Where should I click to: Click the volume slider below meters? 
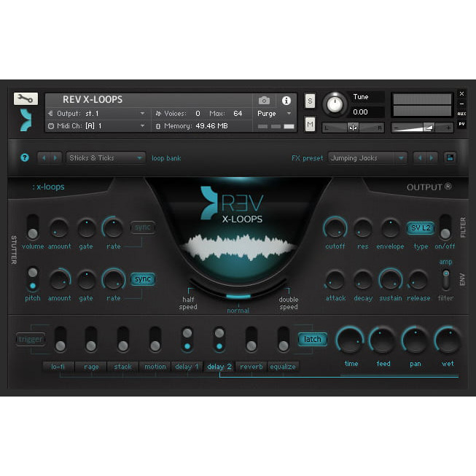click(x=422, y=128)
